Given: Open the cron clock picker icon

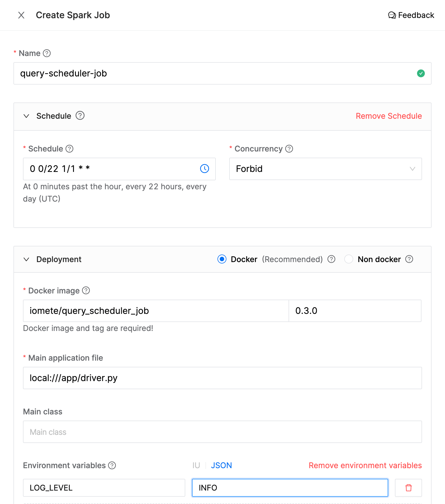Looking at the screenshot, I should pos(205,169).
